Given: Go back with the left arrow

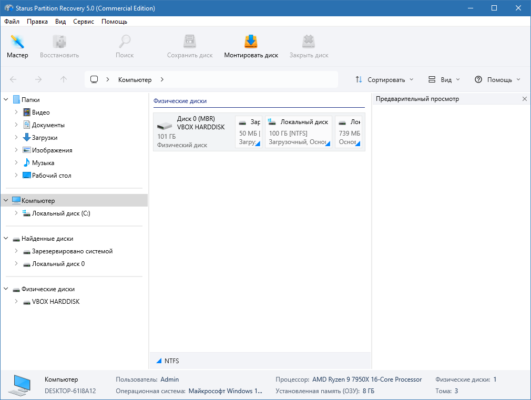Looking at the screenshot, I should click(13, 80).
